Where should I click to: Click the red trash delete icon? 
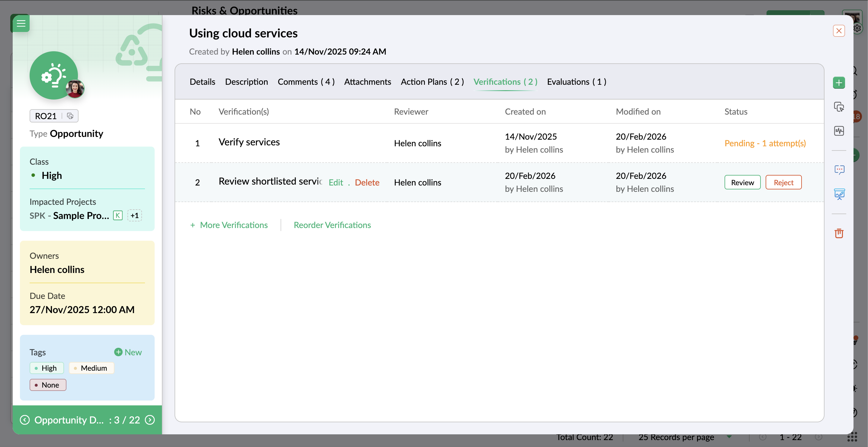point(839,233)
